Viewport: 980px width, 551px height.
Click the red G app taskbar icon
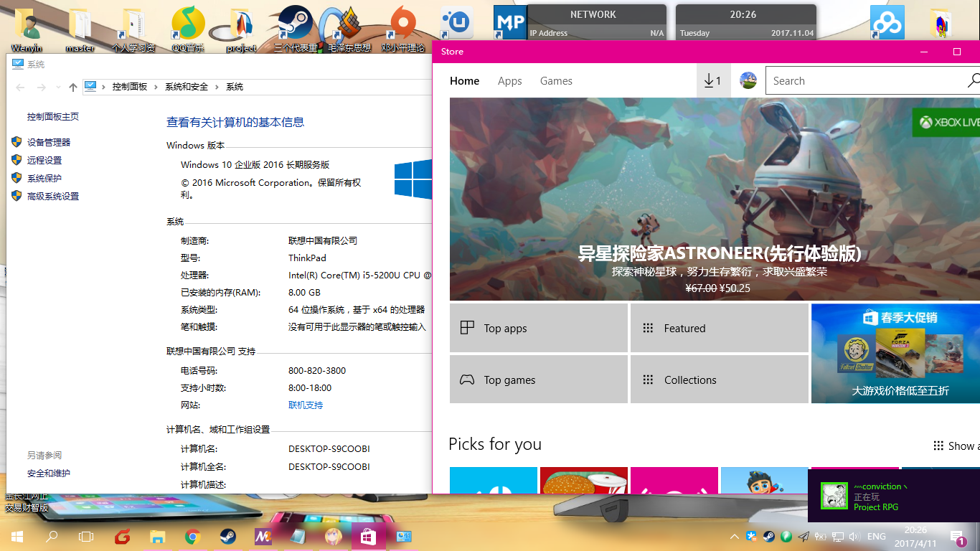click(x=123, y=536)
